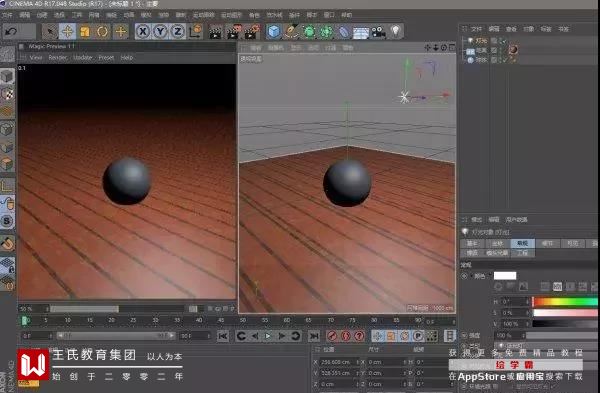Click Render to Picture Viewer icon
The width and height of the screenshot is (600, 393).
click(234, 32)
